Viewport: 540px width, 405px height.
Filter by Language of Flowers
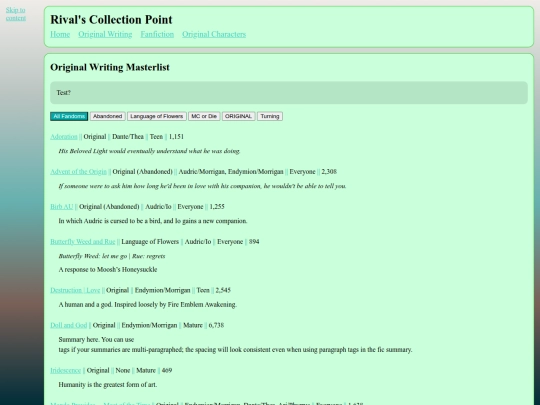coord(157,116)
